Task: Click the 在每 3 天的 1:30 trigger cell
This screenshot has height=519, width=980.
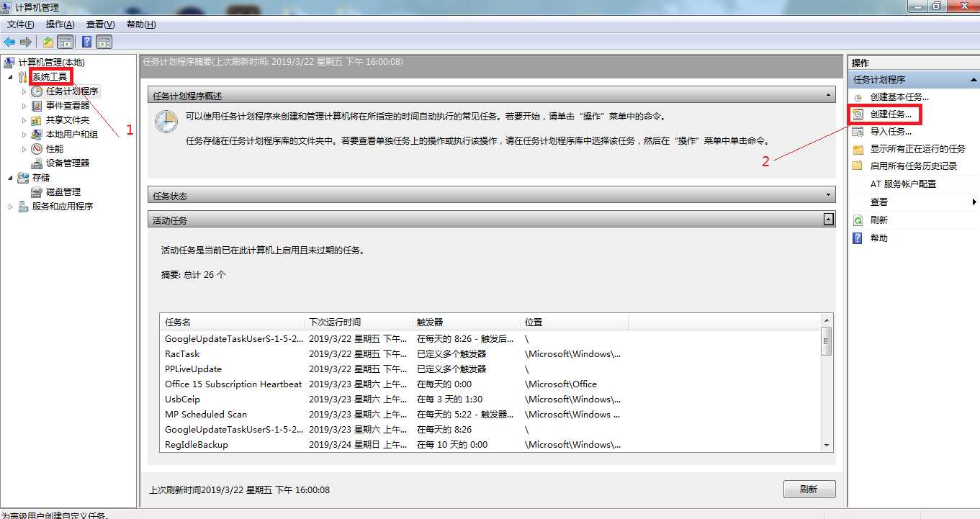Action: 450,400
